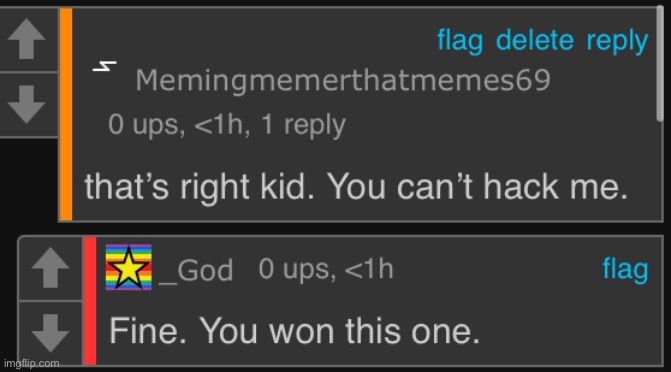671x372 pixels.
Task: Click the comment text "Fine. You won this one."
Action: pos(294,331)
